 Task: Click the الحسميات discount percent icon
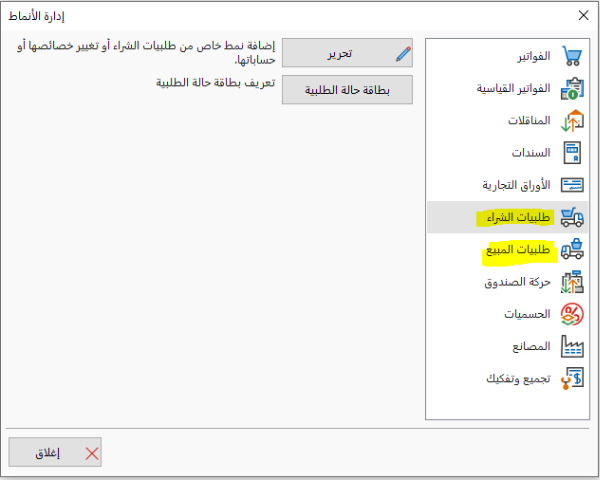tap(572, 314)
